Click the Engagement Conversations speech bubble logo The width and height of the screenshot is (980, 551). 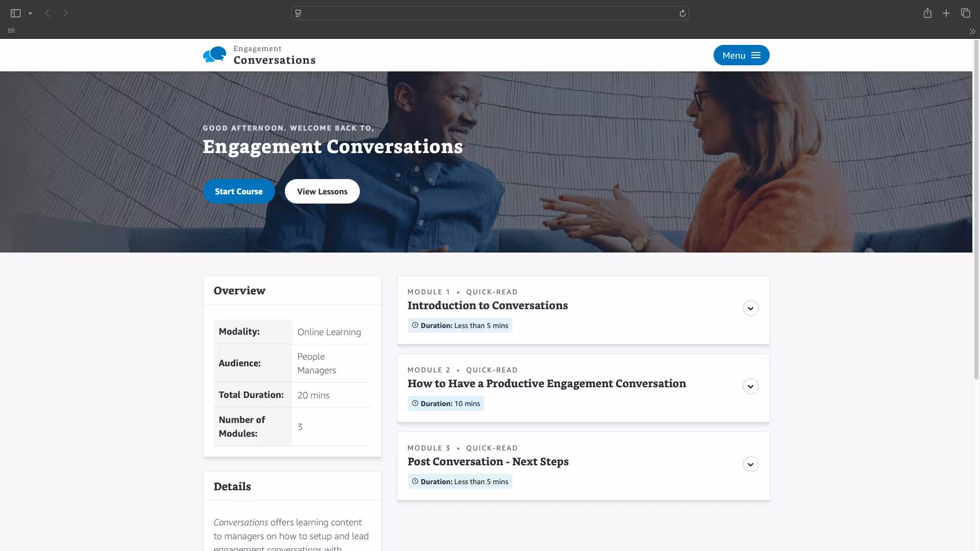pyautogui.click(x=214, y=55)
